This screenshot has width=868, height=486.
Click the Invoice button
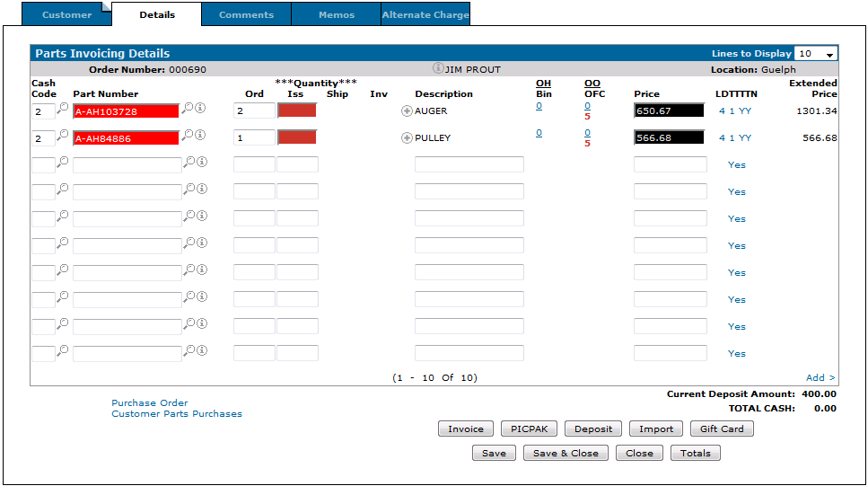(x=466, y=429)
